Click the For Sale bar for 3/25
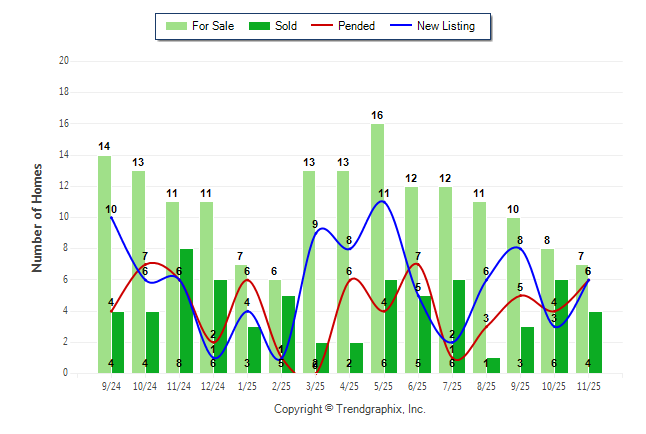This screenshot has height=434, width=646. tap(309, 272)
